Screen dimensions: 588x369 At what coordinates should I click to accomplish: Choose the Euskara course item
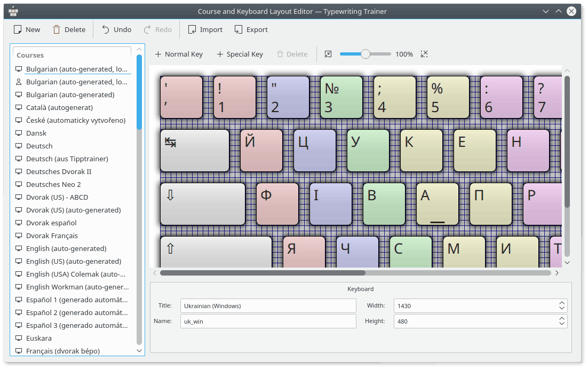coord(39,338)
